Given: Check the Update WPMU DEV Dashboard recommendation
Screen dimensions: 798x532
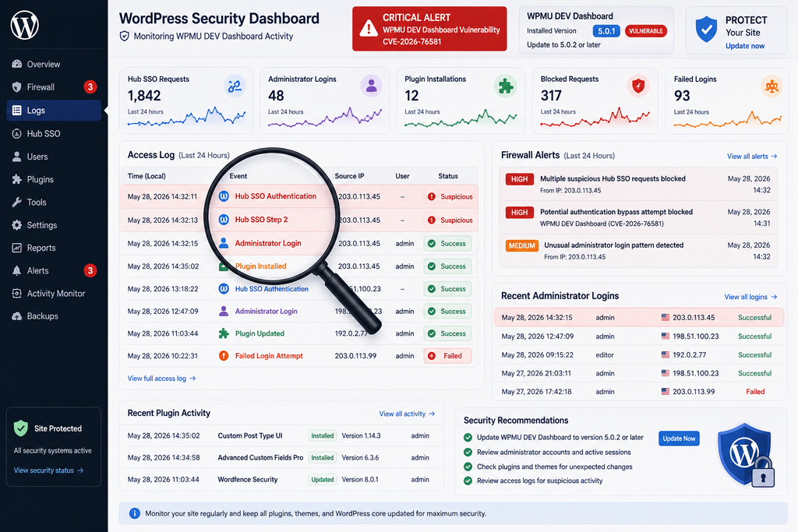Looking at the screenshot, I should 468,438.
